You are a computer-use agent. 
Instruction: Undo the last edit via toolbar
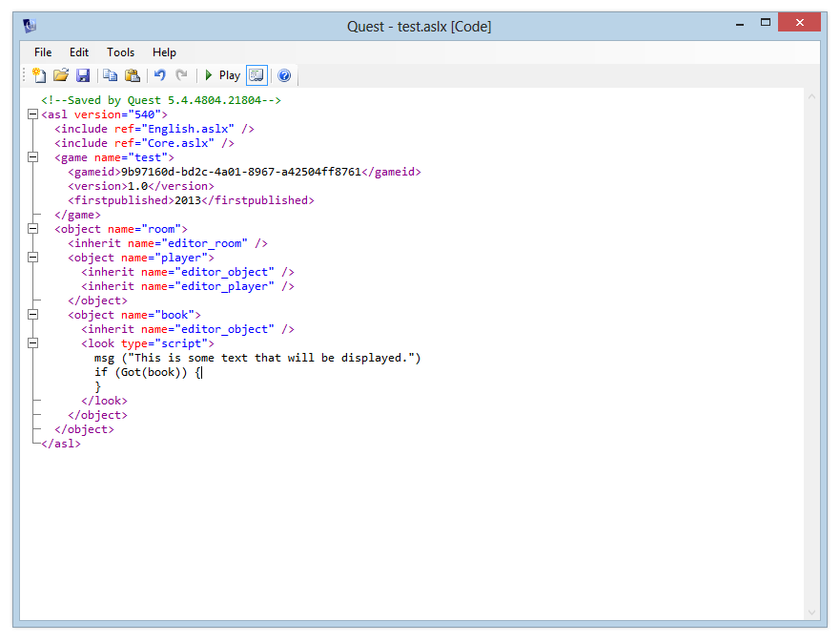coord(159,75)
